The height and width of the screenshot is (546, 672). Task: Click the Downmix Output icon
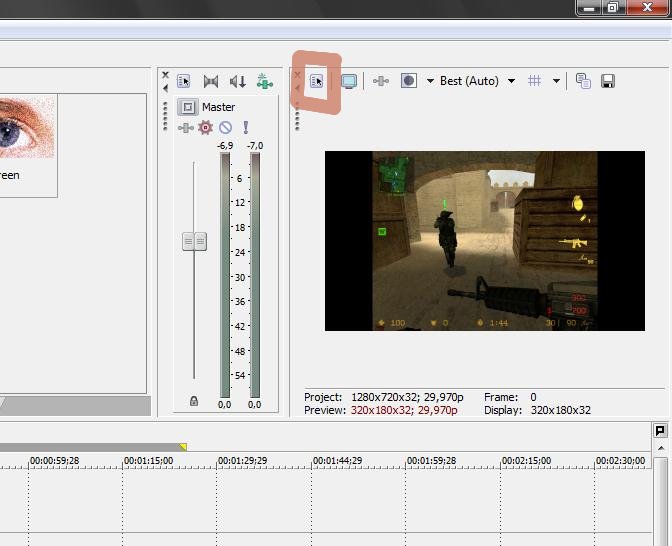(x=211, y=81)
